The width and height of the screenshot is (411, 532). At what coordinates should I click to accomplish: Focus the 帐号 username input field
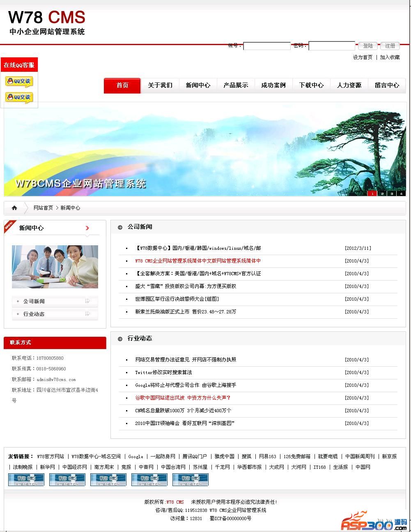pos(267,46)
